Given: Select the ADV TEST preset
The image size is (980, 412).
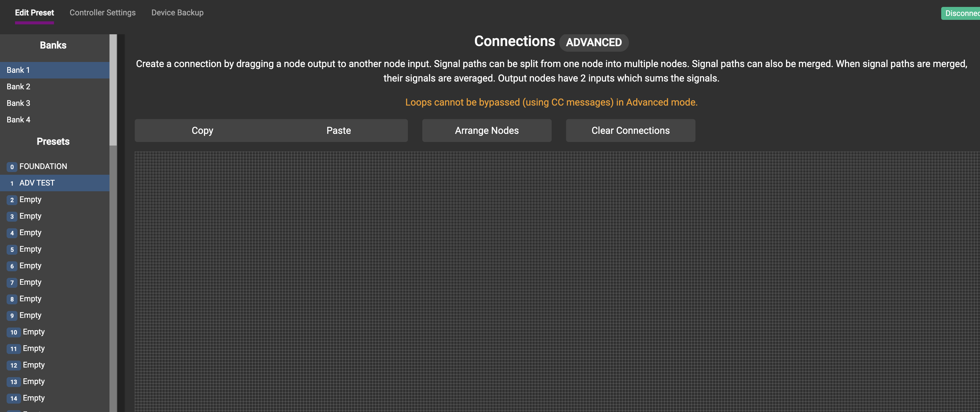Looking at the screenshot, I should pos(37,183).
